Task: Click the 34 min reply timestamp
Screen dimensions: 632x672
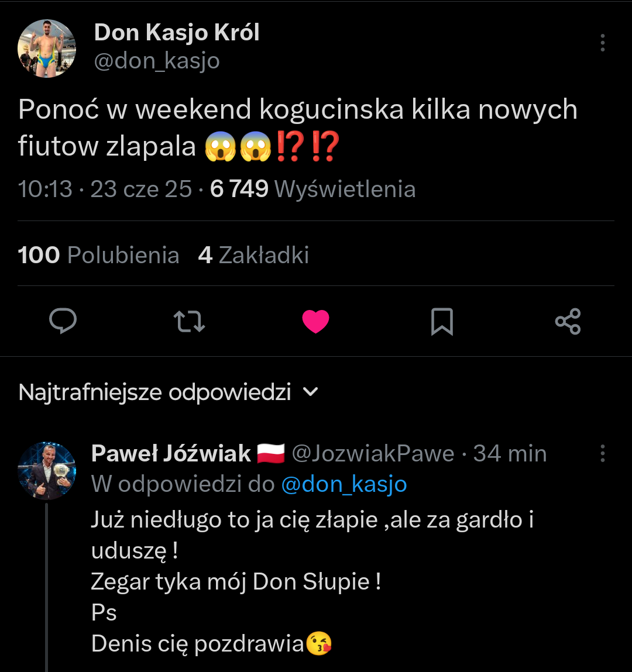Action: point(510,453)
